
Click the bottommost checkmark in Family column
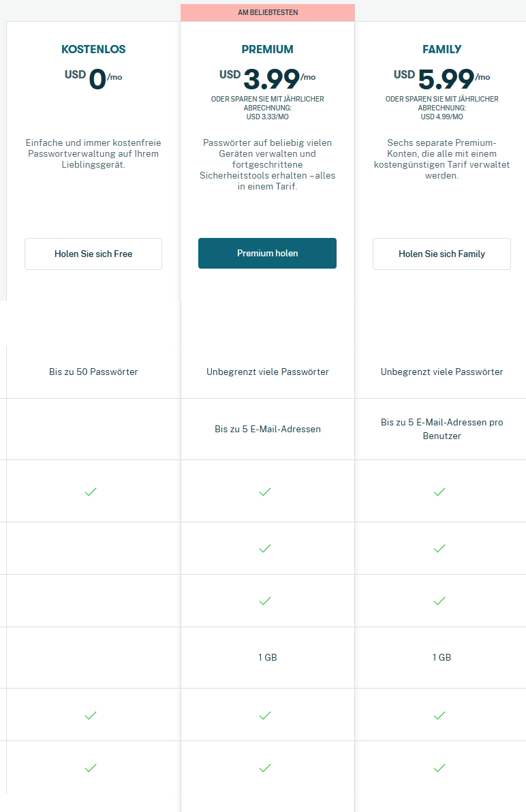tap(439, 768)
